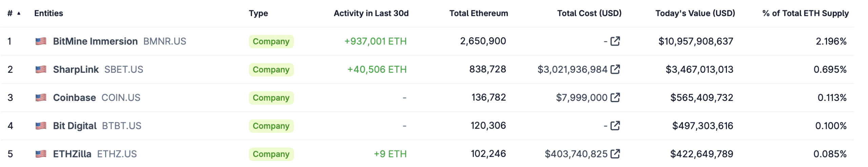Select the ETHZ.US ticker symbol
This screenshot has width=868, height=167.
[x=117, y=154]
